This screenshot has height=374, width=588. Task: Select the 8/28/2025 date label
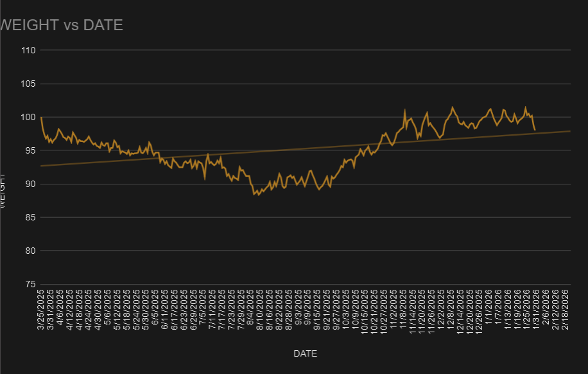[289, 309]
